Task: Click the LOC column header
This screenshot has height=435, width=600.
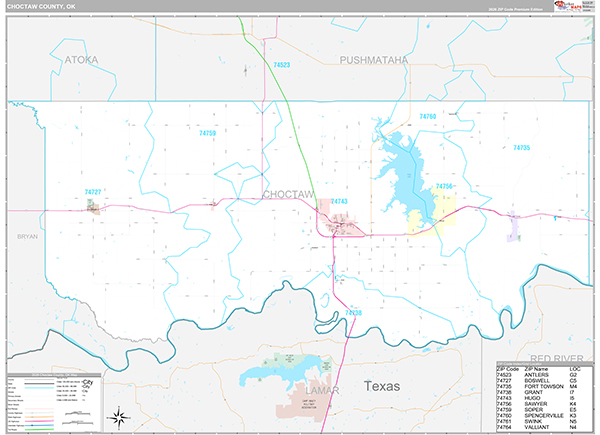Action: pos(575,369)
